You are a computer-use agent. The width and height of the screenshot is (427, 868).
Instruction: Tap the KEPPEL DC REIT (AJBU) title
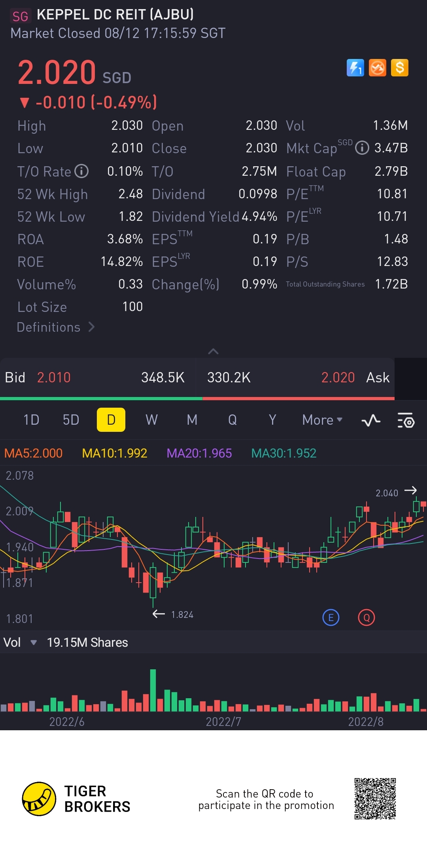coord(115,15)
